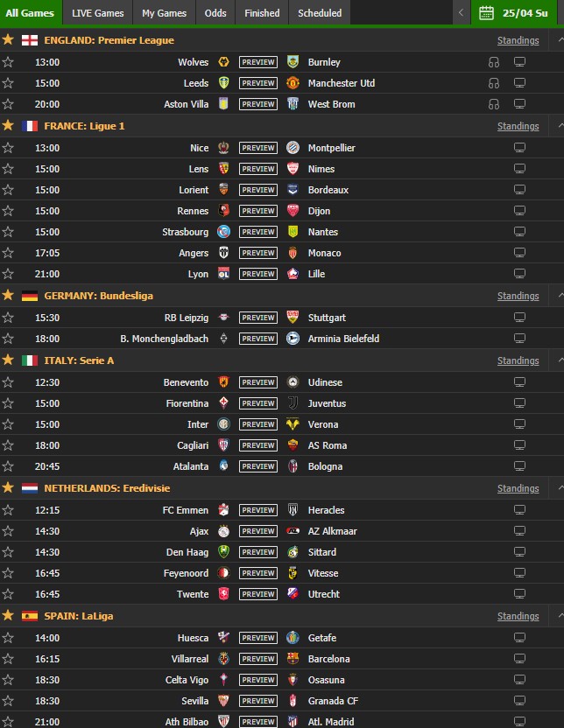
Task: Go to previous day arrow
Action: (461, 12)
